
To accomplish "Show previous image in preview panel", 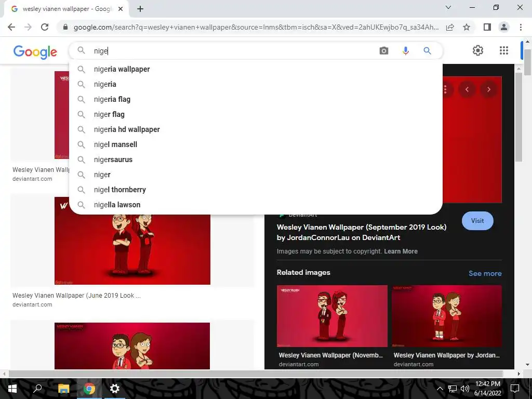I will [x=467, y=89].
